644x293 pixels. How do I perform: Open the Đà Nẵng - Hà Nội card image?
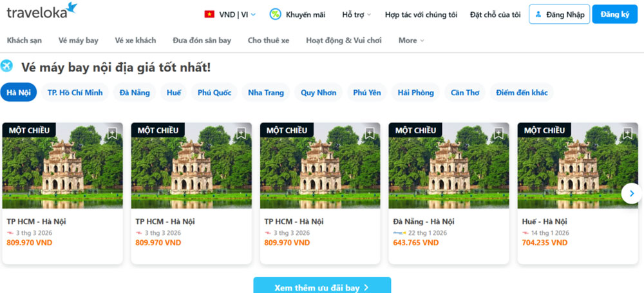point(449,165)
